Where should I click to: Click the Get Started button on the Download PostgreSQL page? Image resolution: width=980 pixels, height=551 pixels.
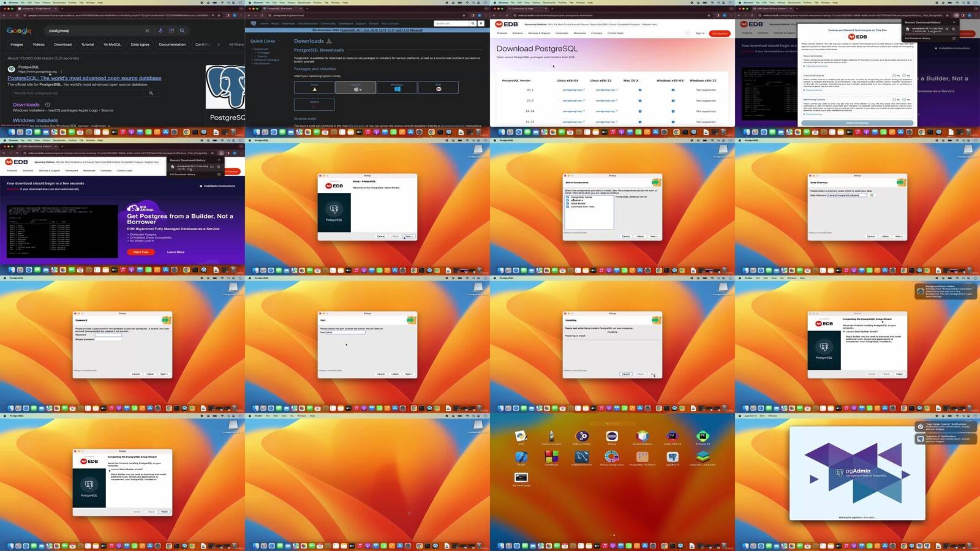click(x=720, y=33)
